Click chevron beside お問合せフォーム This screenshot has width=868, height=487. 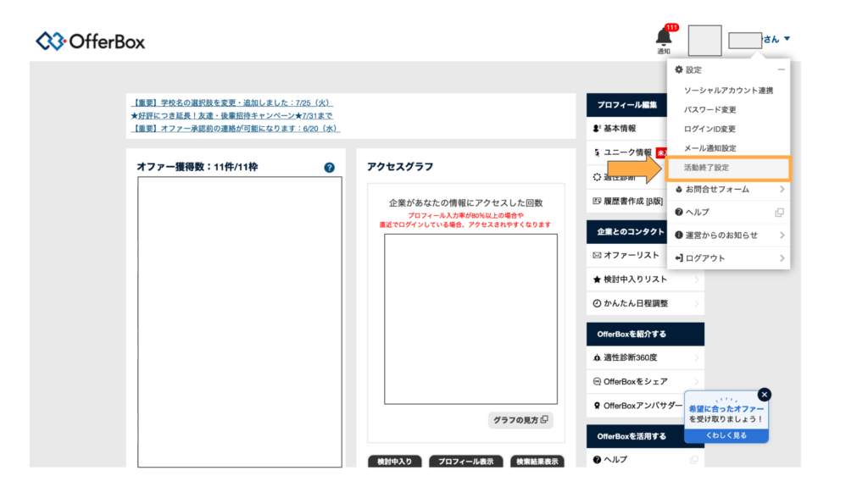tap(782, 189)
